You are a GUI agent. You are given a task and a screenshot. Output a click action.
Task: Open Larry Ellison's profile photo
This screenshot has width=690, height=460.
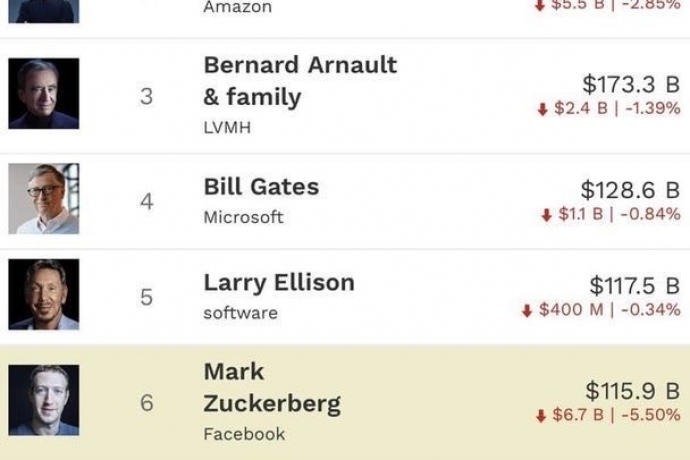click(x=44, y=295)
